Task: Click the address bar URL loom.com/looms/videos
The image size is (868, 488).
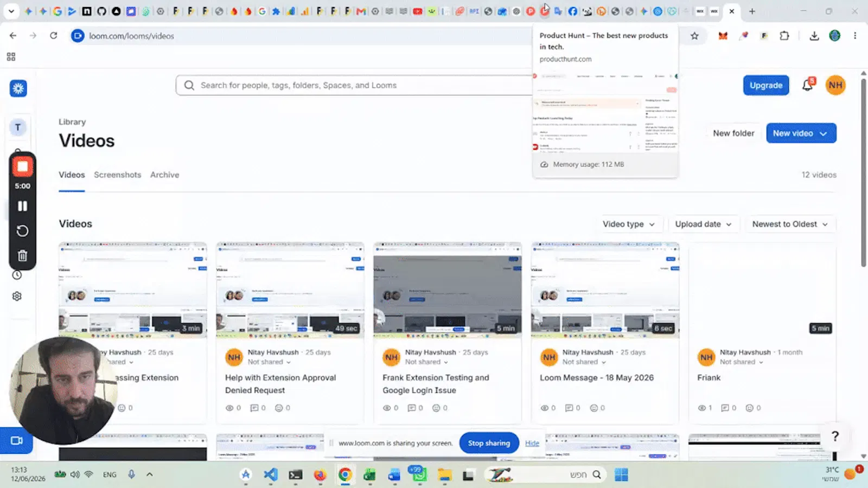Action: coord(131,36)
